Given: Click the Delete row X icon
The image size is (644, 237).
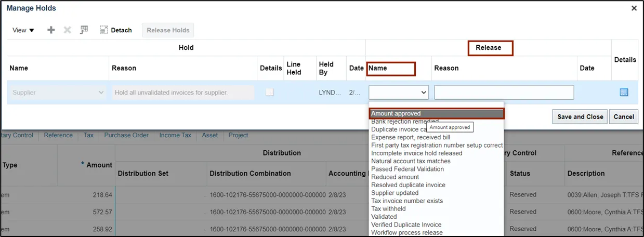Looking at the screenshot, I should [x=67, y=30].
